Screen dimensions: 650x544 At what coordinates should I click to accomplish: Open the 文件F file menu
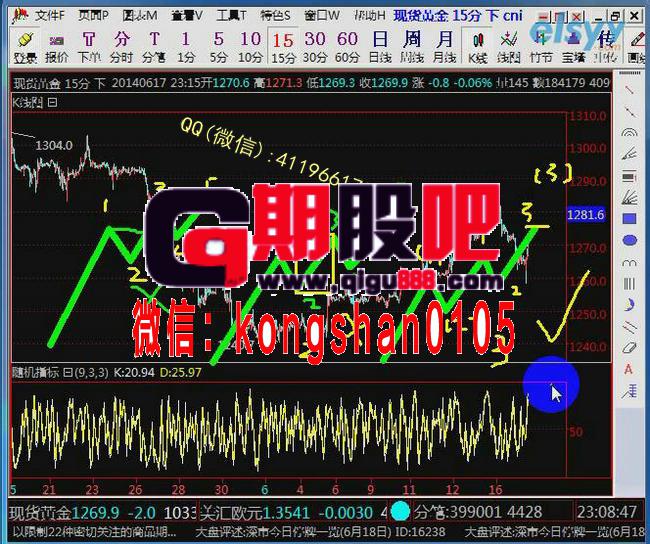(x=50, y=16)
